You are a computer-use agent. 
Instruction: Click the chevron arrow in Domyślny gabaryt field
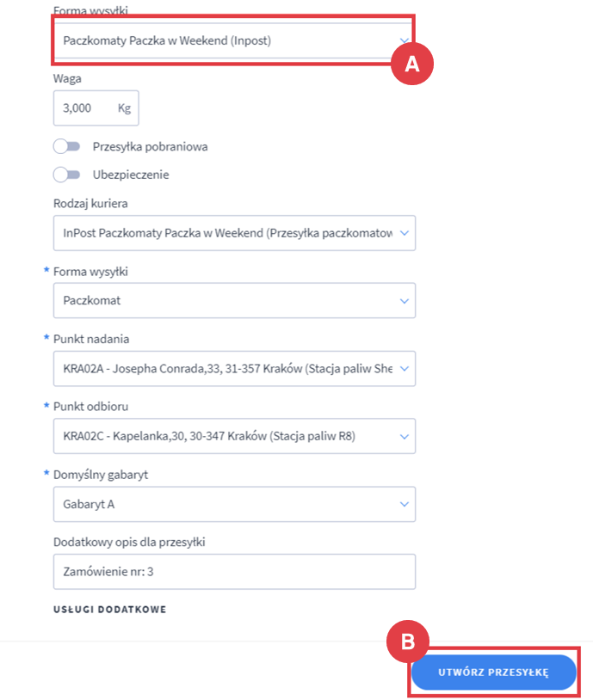pyautogui.click(x=405, y=505)
